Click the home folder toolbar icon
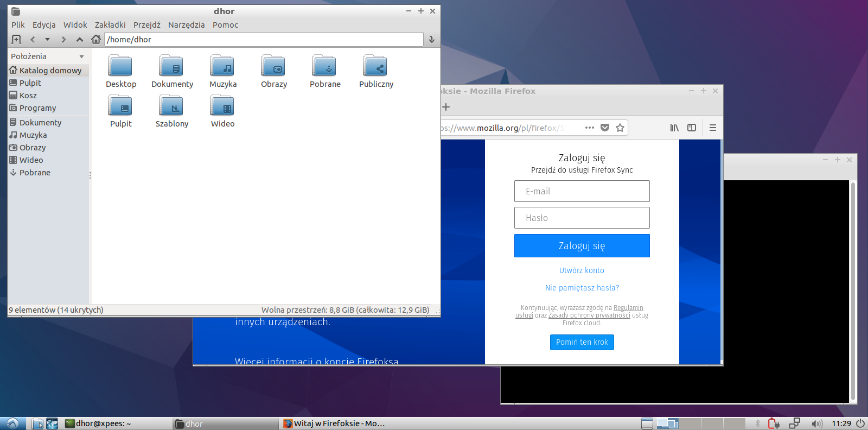 coord(96,39)
